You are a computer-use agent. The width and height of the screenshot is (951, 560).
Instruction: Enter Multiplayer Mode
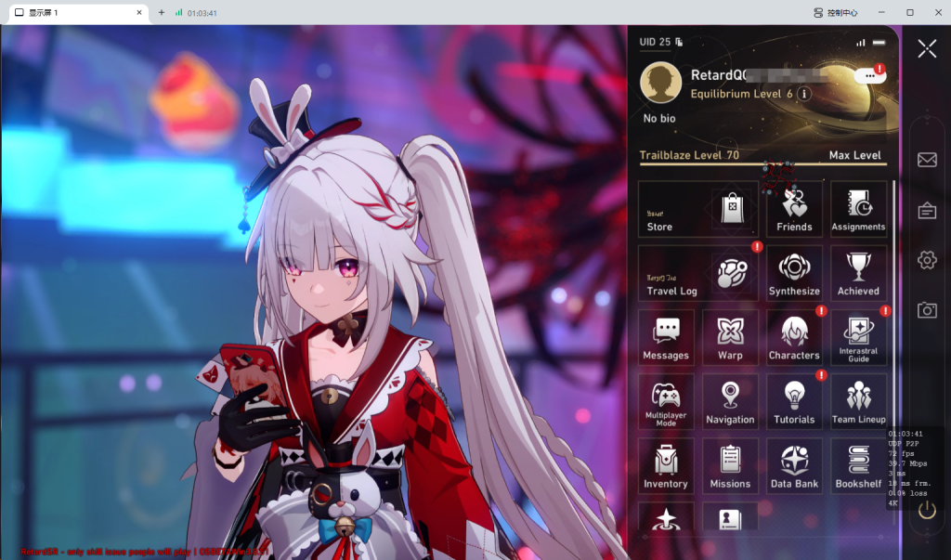pos(666,401)
